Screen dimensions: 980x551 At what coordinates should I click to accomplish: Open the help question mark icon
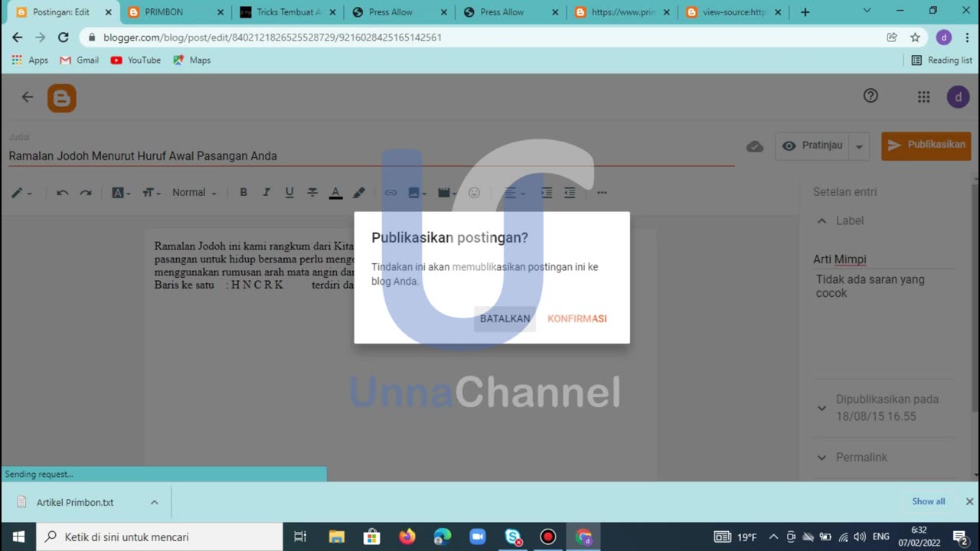click(871, 96)
